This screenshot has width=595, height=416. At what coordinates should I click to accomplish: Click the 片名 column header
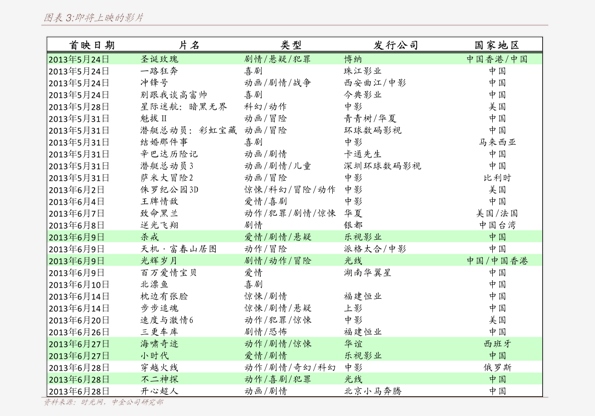pyautogui.click(x=189, y=45)
